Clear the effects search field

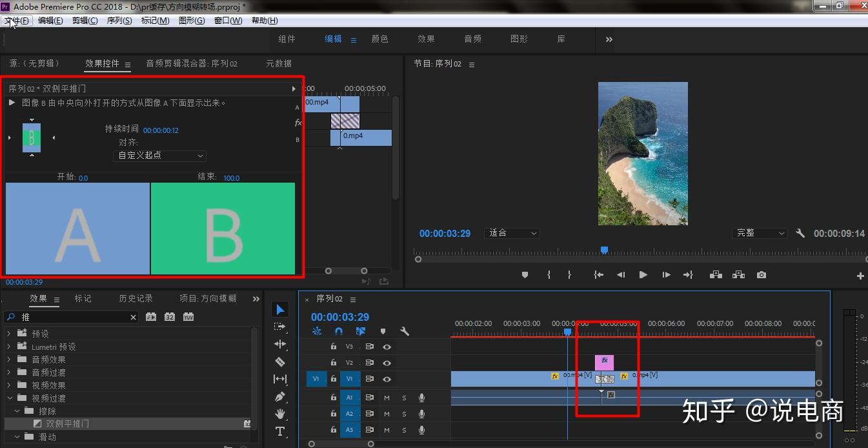[133, 317]
